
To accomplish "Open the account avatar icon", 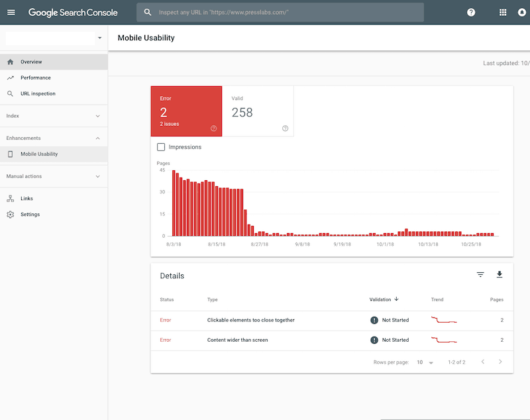I will [x=522, y=13].
